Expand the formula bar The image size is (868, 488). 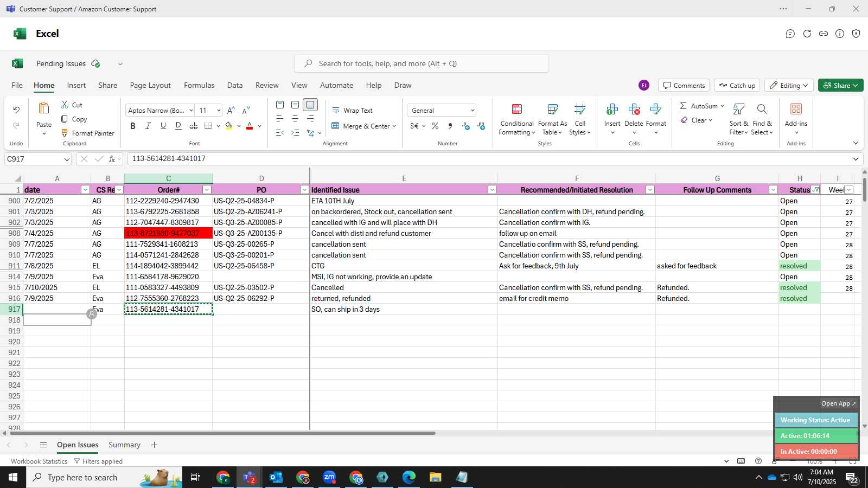(856, 159)
